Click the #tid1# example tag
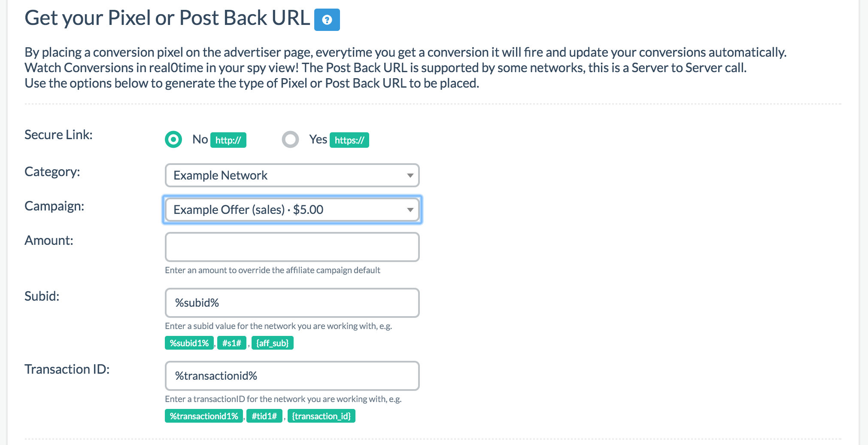The width and height of the screenshot is (868, 445). tap(264, 416)
